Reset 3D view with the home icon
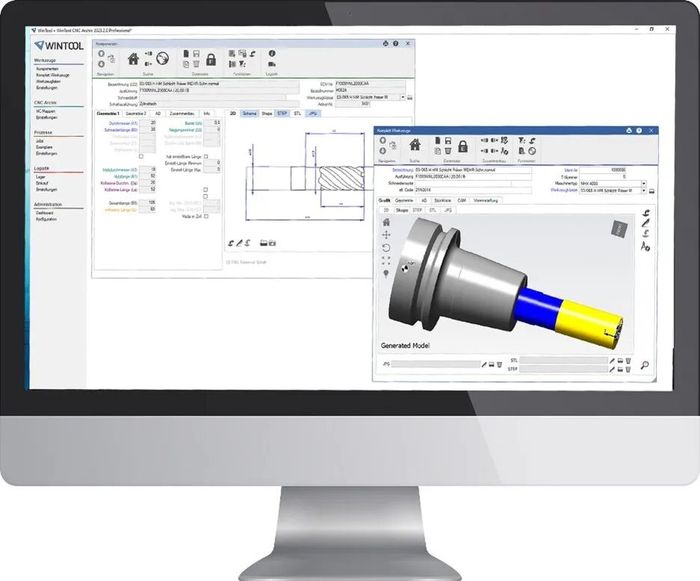The image size is (700, 581). click(386, 222)
